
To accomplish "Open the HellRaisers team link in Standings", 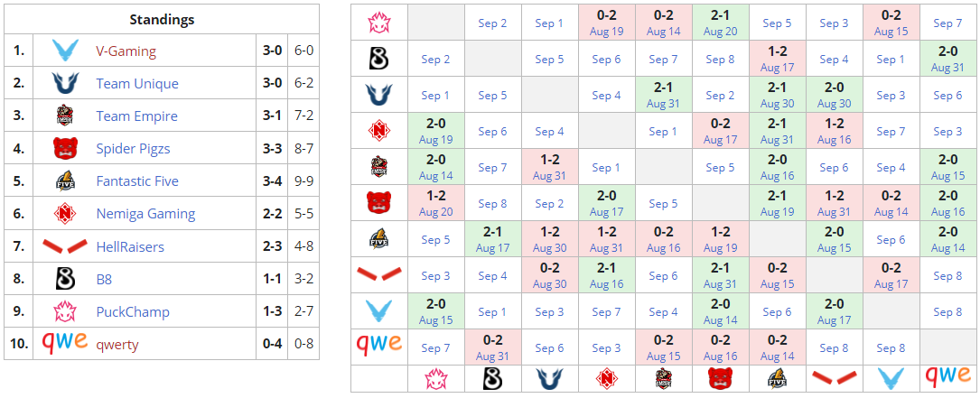I will click(130, 246).
